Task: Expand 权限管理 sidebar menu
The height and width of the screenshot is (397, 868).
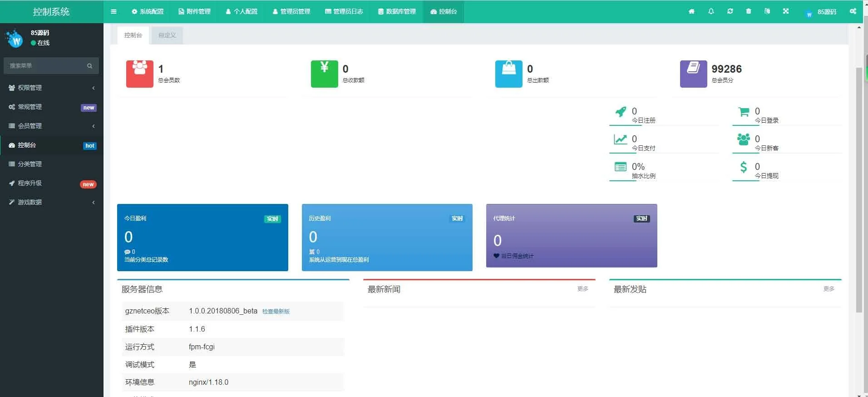Action: (x=51, y=88)
